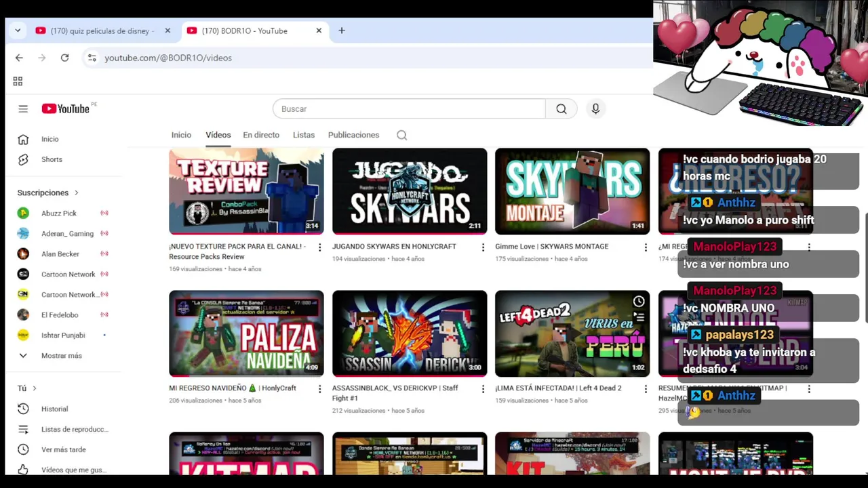Screen dimensions: 868x488
Task: Reload the page
Action: pos(64,58)
